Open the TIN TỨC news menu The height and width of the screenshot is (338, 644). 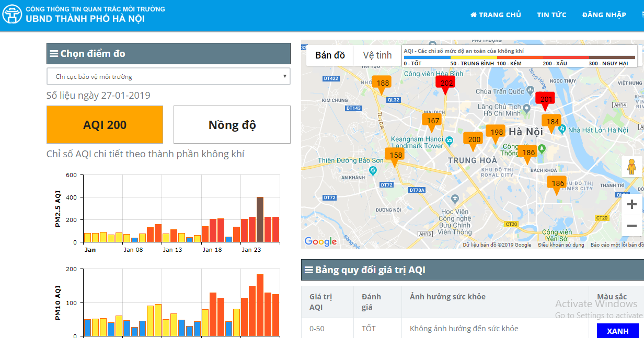coord(551,15)
